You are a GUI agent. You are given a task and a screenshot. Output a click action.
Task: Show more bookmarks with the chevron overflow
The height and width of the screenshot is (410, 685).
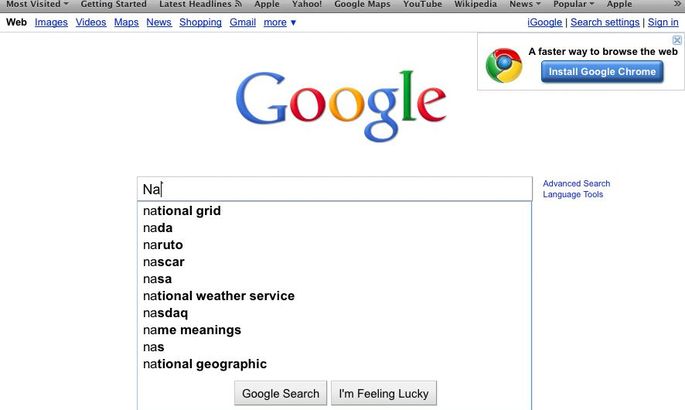click(678, 4)
